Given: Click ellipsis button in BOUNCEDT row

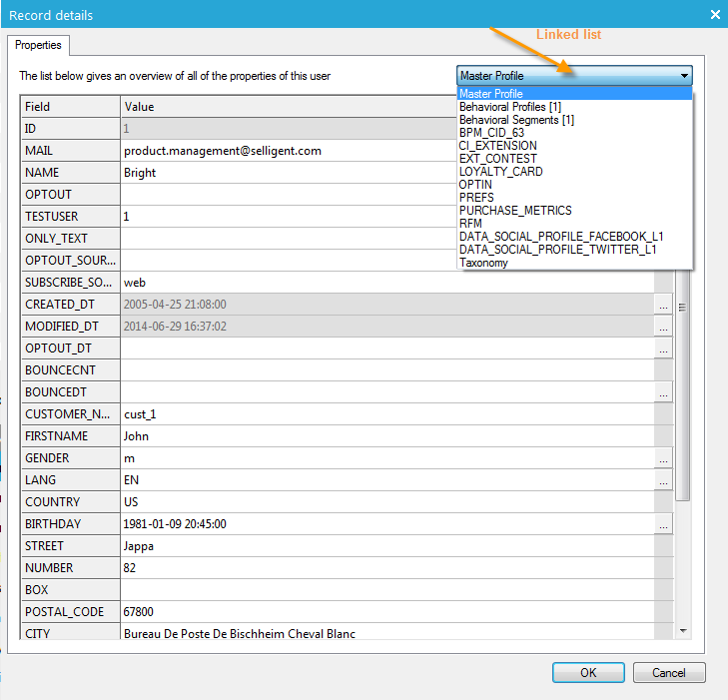Looking at the screenshot, I should 664,392.
